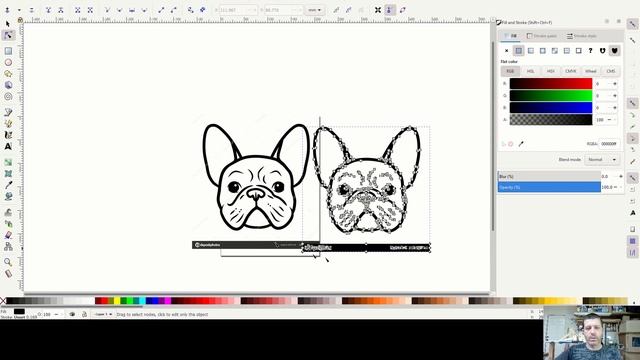This screenshot has height=360, width=640.
Task: Set fill to Unset paint (question mark)
Action: coord(590,51)
